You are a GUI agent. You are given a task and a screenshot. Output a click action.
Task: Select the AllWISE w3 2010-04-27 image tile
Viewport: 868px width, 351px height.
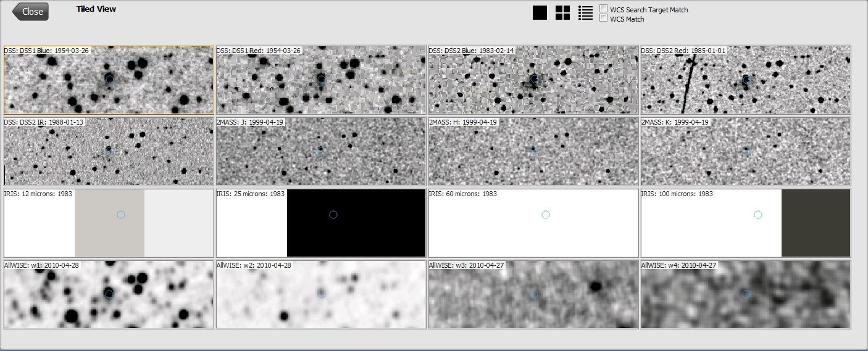click(x=533, y=294)
